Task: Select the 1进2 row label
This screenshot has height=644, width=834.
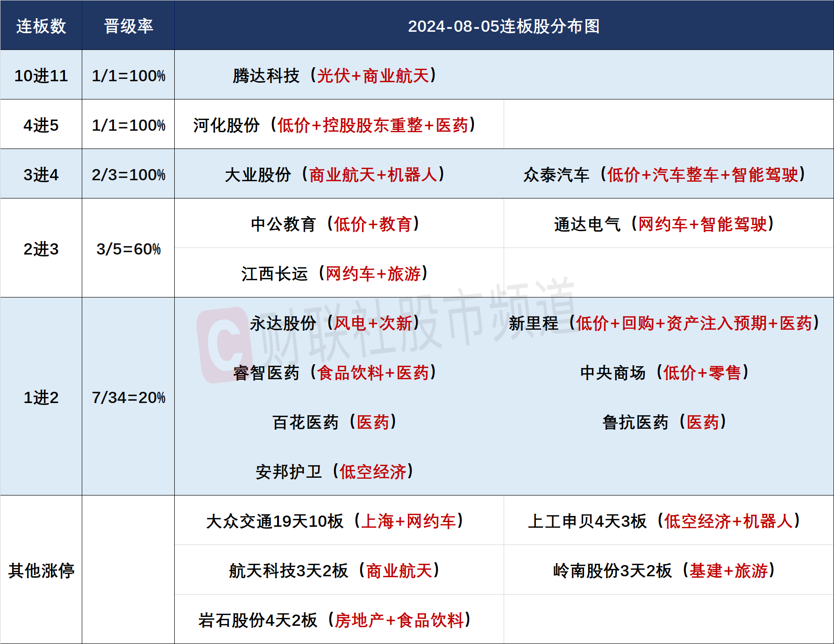Action: [x=41, y=397]
